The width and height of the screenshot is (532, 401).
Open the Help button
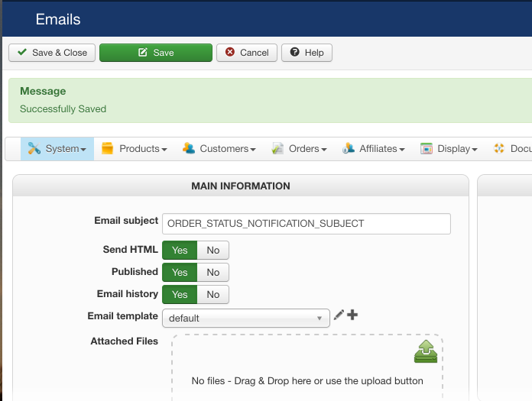coord(307,53)
